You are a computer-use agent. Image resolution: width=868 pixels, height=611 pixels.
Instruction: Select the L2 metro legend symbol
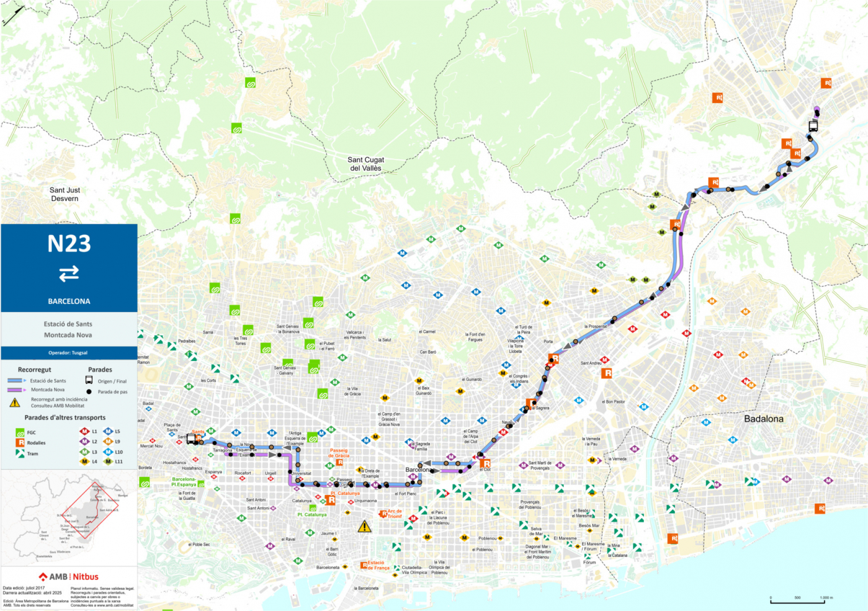[84, 441]
